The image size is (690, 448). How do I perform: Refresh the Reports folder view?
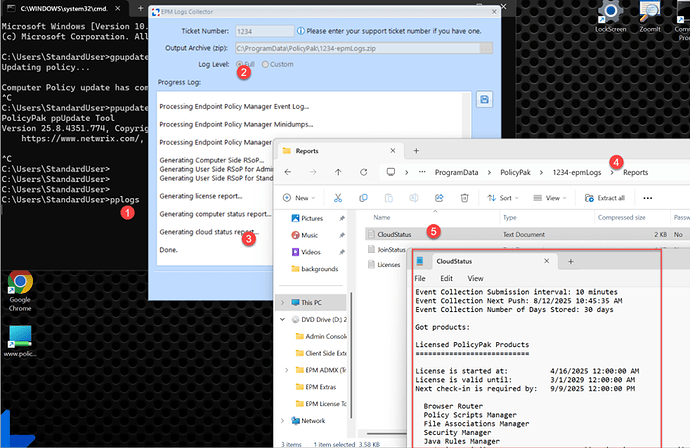363,172
